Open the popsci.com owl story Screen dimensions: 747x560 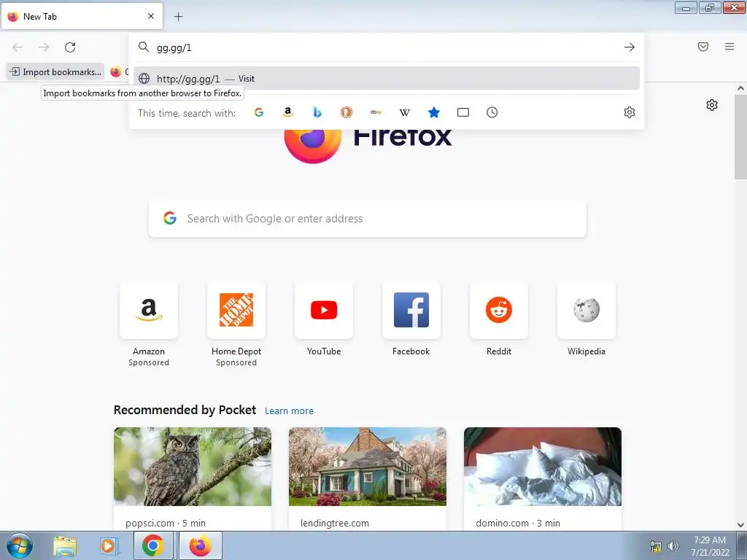tap(193, 478)
